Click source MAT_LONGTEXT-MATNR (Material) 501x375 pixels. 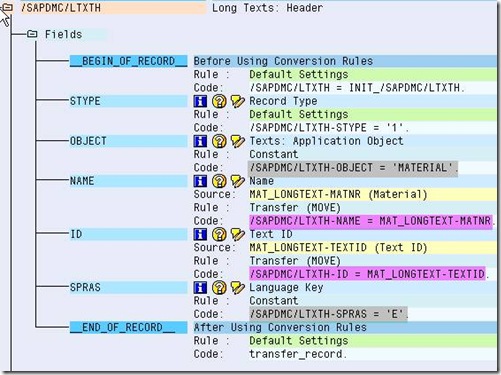click(338, 194)
